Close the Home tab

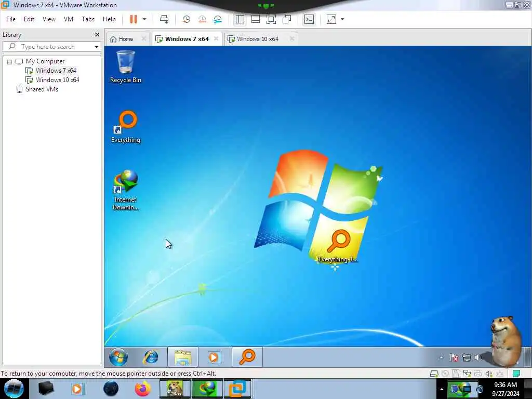(144, 39)
